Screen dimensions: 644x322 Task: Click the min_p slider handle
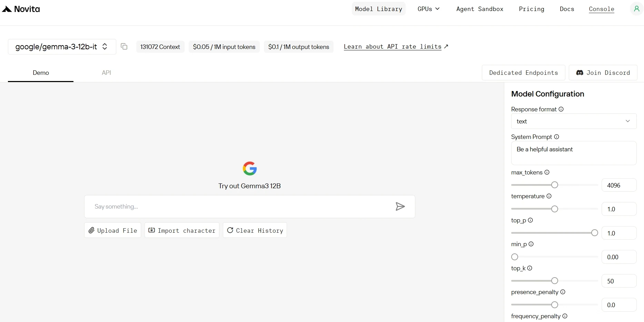point(515,257)
